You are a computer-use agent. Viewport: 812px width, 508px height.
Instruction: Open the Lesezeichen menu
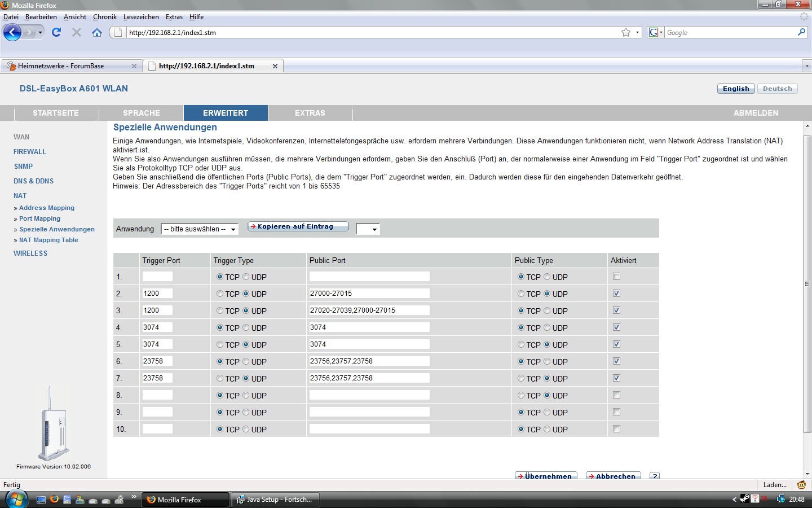(141, 17)
